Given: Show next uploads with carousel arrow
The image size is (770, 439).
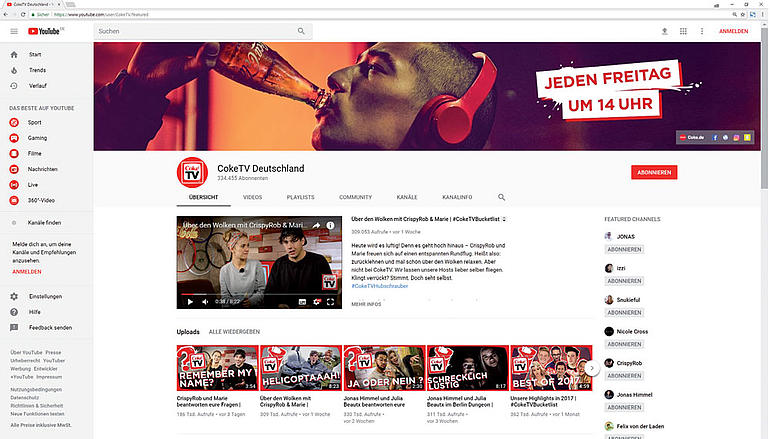Looking at the screenshot, I should click(592, 368).
